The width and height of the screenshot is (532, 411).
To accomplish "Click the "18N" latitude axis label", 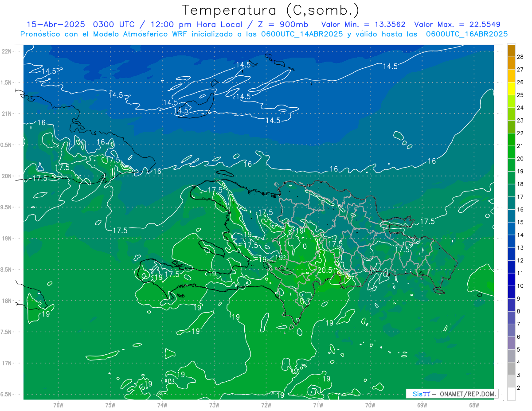I will click(6, 301).
